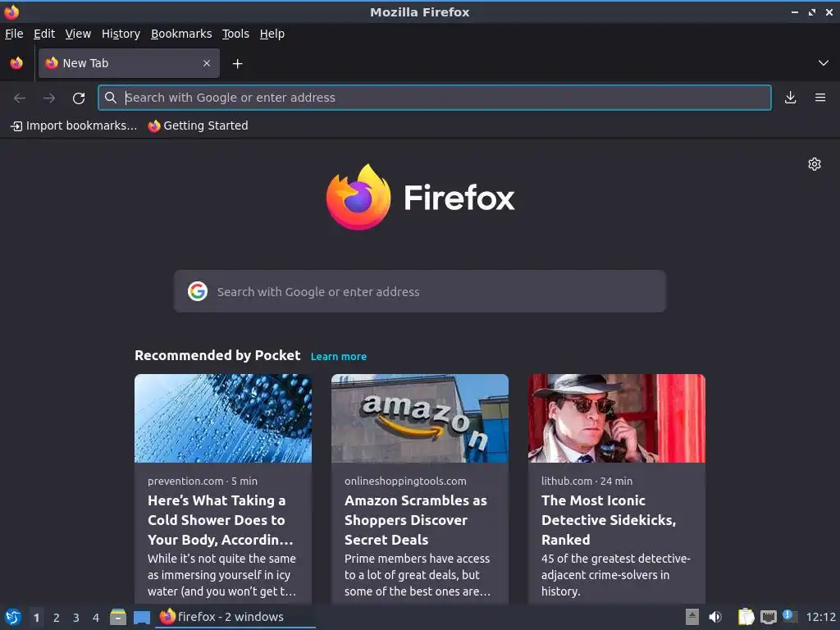Expand the list all tabs chevron
840x630 pixels.
click(x=824, y=63)
